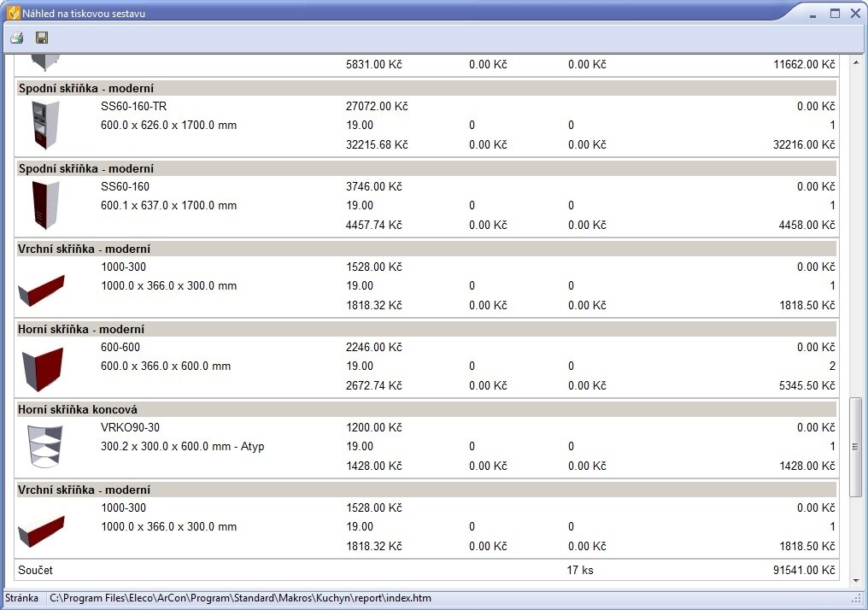
Task: Click the scrollbar up arrow
Action: [x=855, y=63]
